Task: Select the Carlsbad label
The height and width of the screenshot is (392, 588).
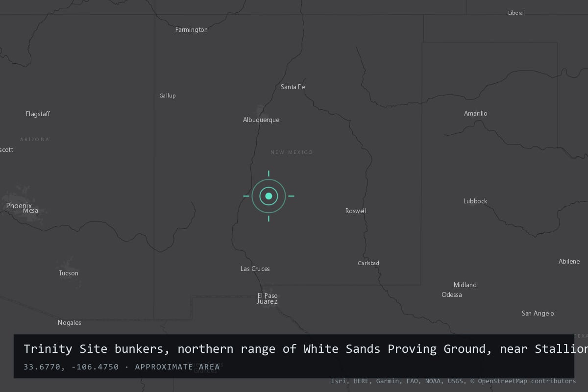Action: (x=368, y=263)
